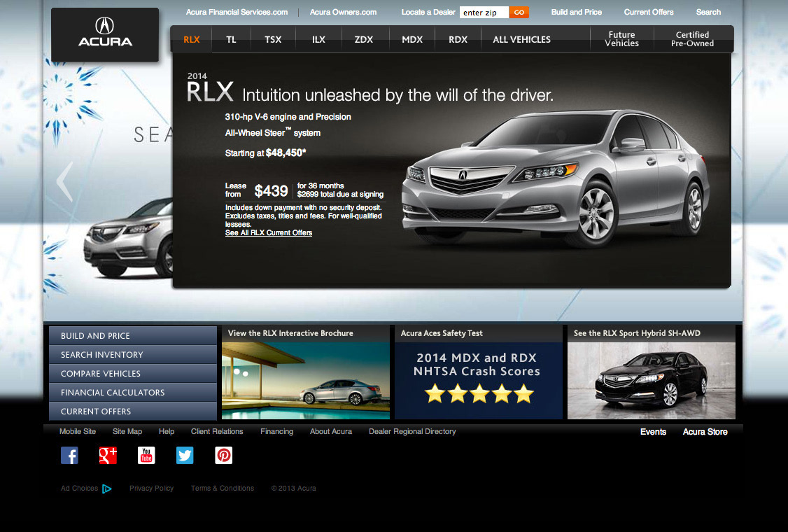Go to previous slide with left arrow
The width and height of the screenshot is (788, 532).
coord(65,181)
